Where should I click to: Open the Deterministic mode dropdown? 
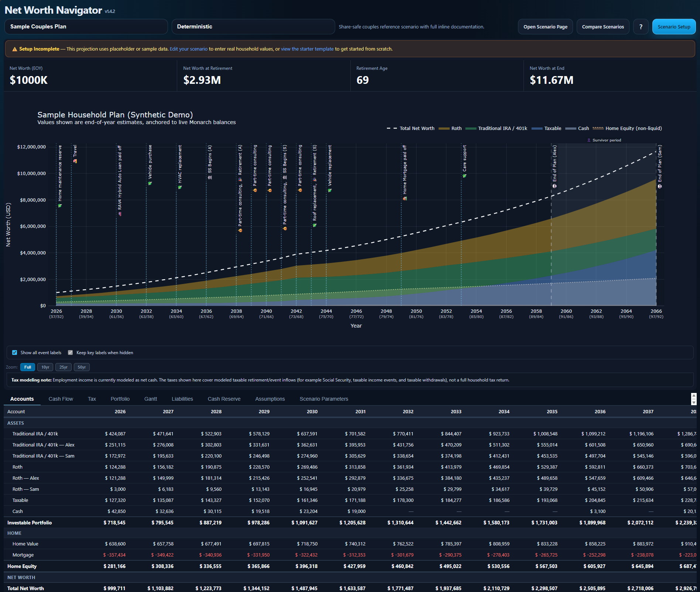(x=253, y=27)
